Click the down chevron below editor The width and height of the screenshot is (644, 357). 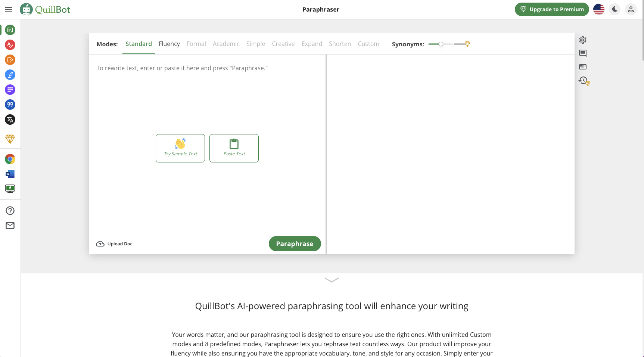tap(332, 280)
